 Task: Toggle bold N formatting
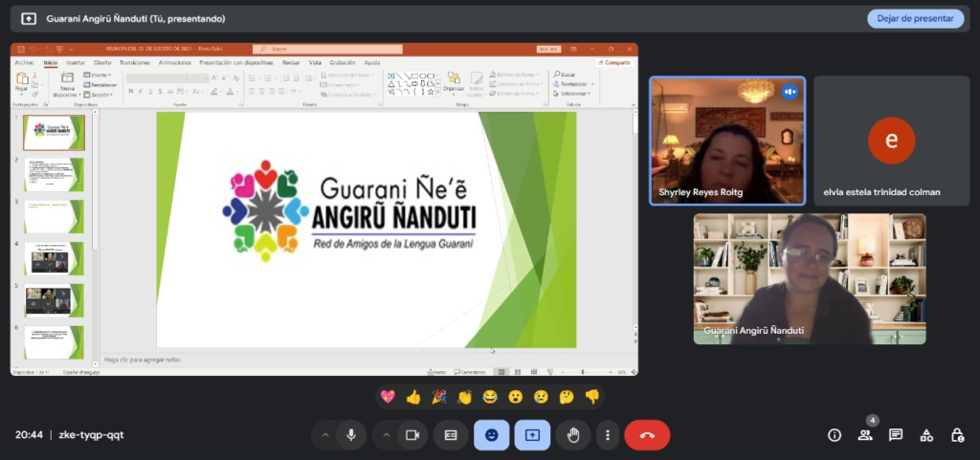point(130,91)
